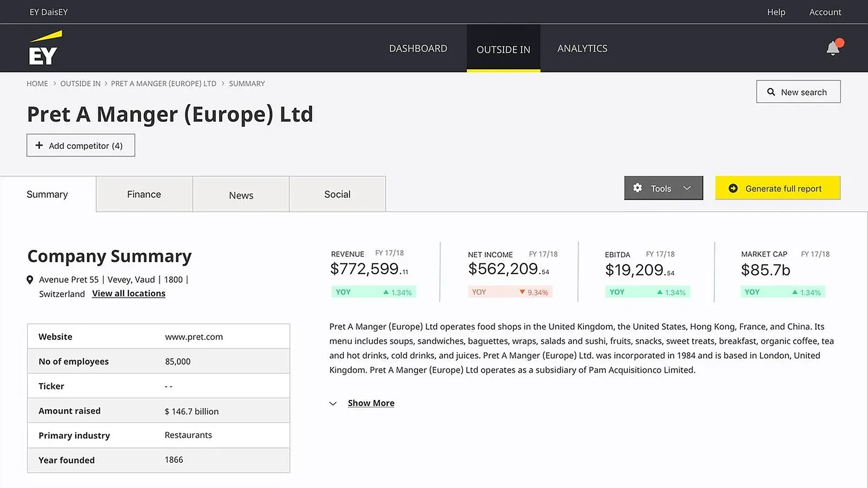
Task: Click the 85,000 employees value
Action: (177, 361)
